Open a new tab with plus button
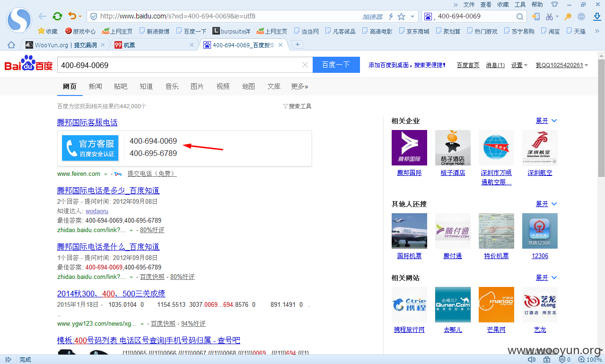The width and height of the screenshot is (605, 364). point(297,45)
